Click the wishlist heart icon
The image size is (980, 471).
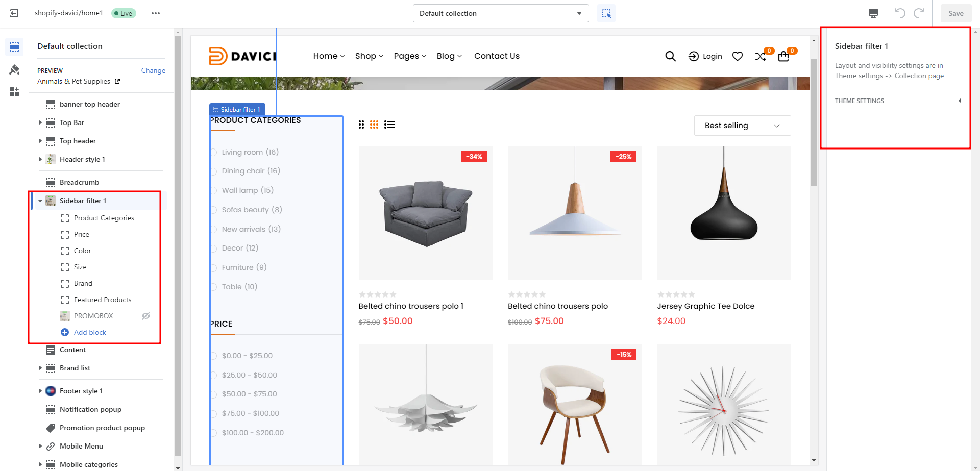[x=737, y=56]
